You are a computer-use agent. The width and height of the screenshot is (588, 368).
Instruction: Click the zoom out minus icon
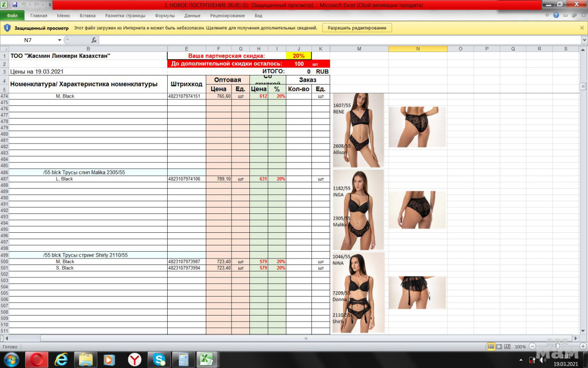coord(532,346)
